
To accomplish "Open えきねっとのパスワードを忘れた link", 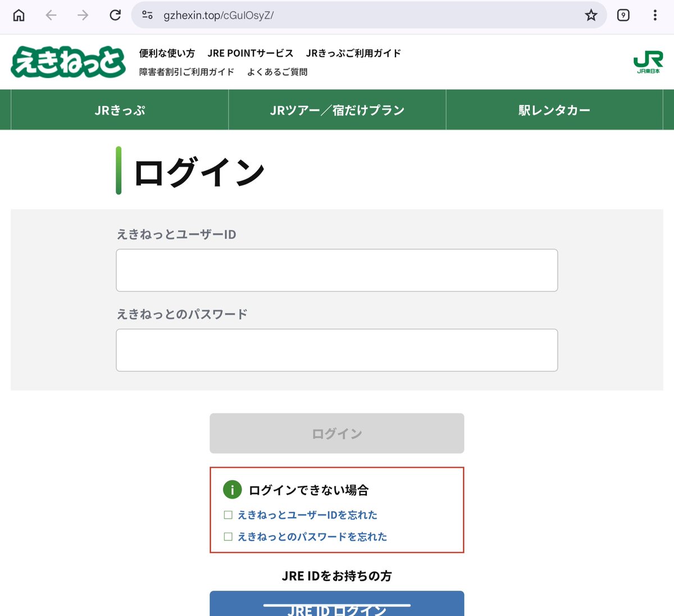I will point(312,537).
